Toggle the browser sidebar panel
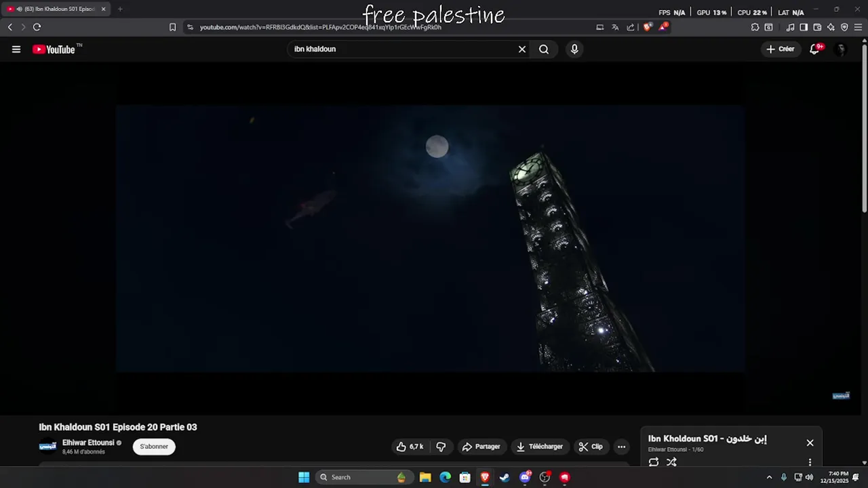Viewport: 868px width, 488px height. coord(804,27)
